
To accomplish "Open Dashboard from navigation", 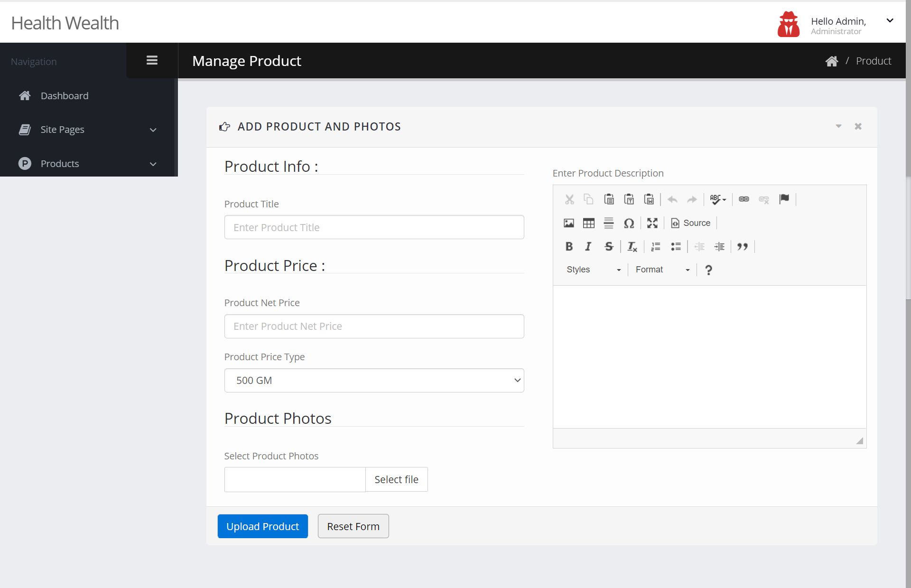I will click(65, 96).
